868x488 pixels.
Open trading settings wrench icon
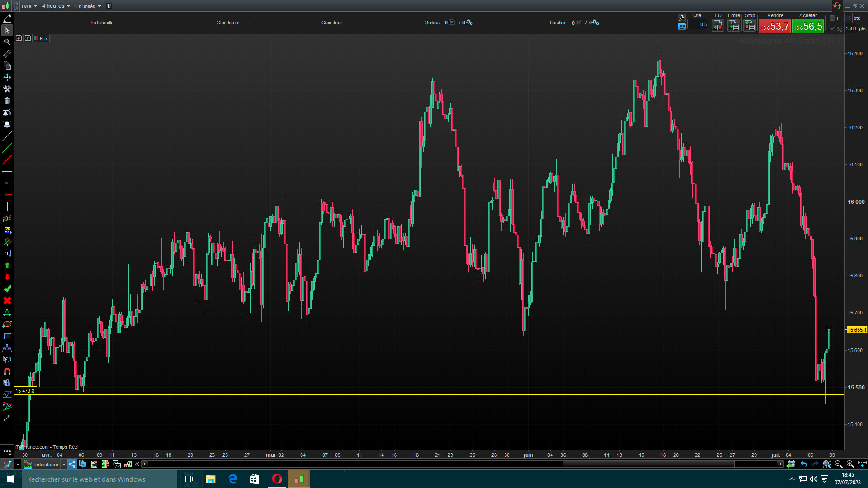coord(682,18)
